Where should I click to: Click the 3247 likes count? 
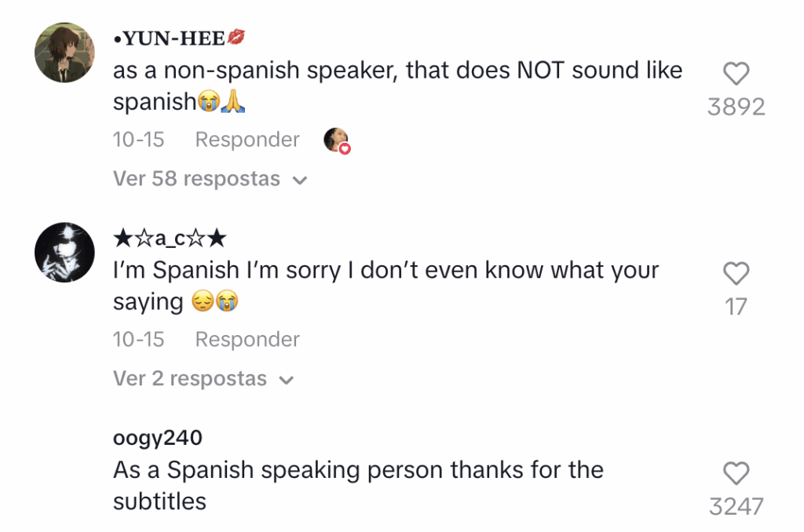click(x=736, y=507)
